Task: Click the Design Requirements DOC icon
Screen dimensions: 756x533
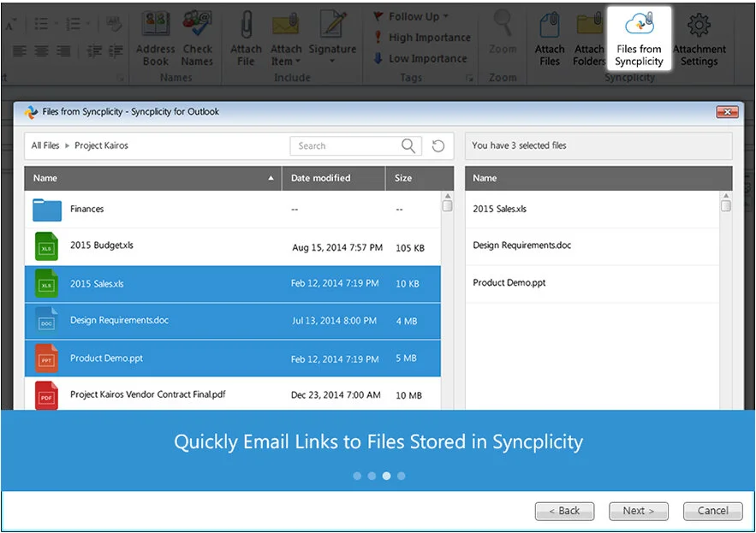Action: [x=46, y=321]
